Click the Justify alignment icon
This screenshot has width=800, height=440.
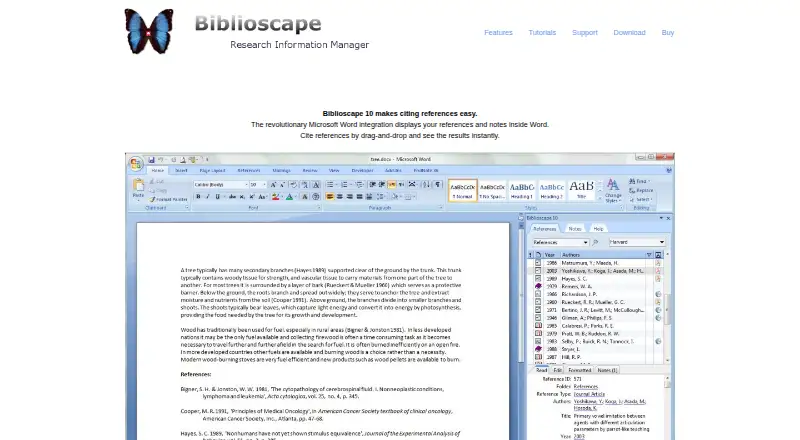[x=359, y=197]
